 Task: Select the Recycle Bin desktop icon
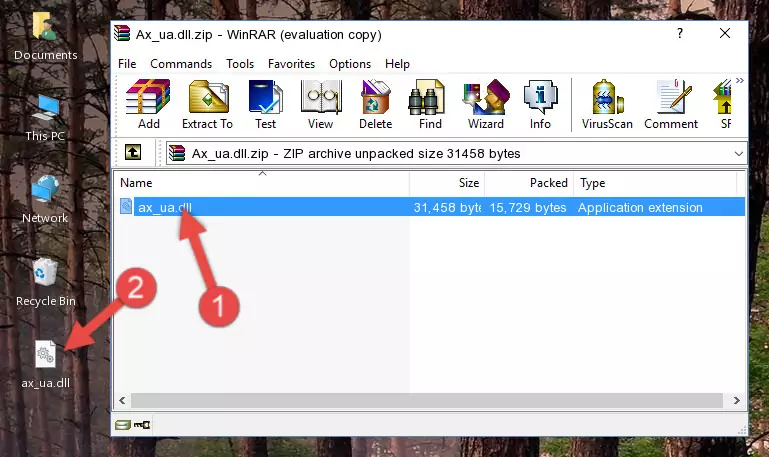(46, 283)
